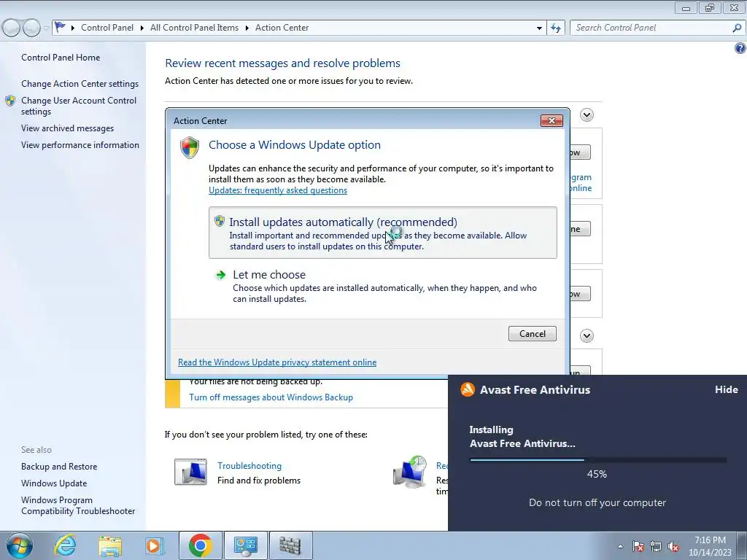This screenshot has width=747, height=560.
Task: Hide the Avast Free Antivirus notification
Action: coord(726,389)
